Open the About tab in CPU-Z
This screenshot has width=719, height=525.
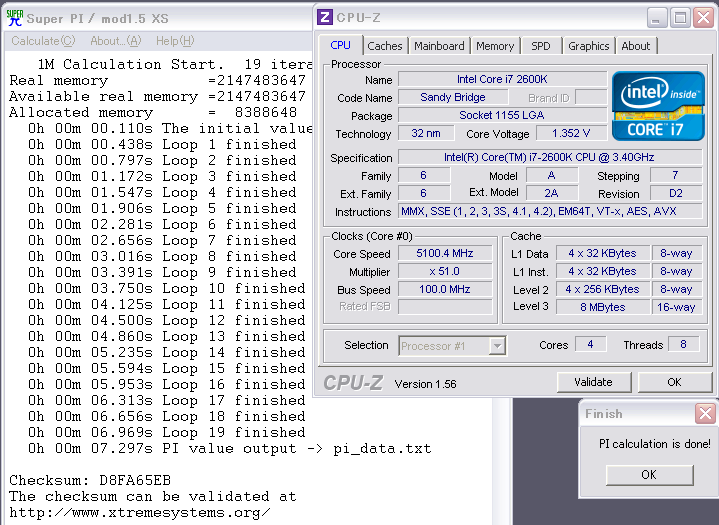point(636,46)
